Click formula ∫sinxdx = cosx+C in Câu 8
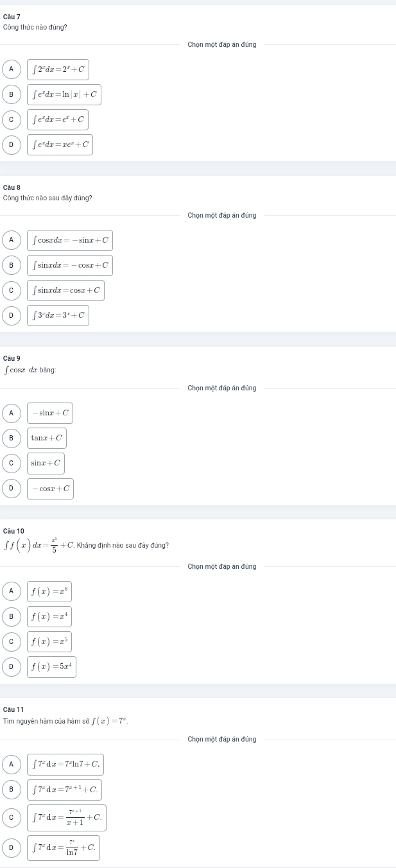 coord(65,290)
